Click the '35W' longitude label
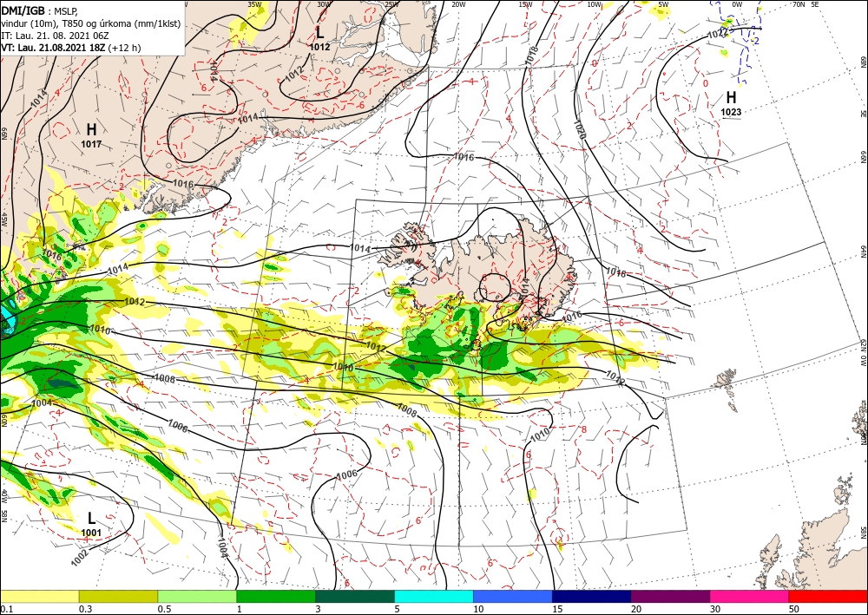This screenshot has height=615, width=868. 254,4
